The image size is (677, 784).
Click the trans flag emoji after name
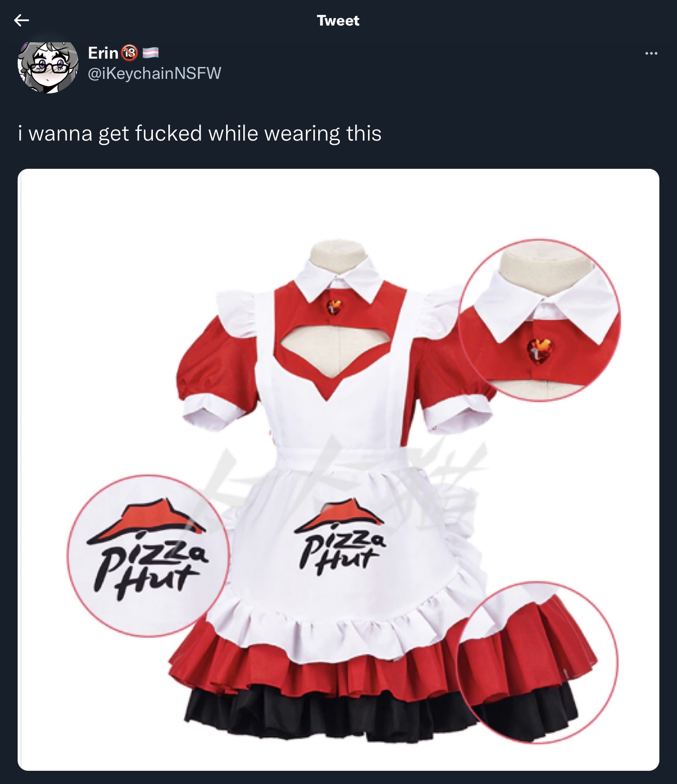coord(151,53)
